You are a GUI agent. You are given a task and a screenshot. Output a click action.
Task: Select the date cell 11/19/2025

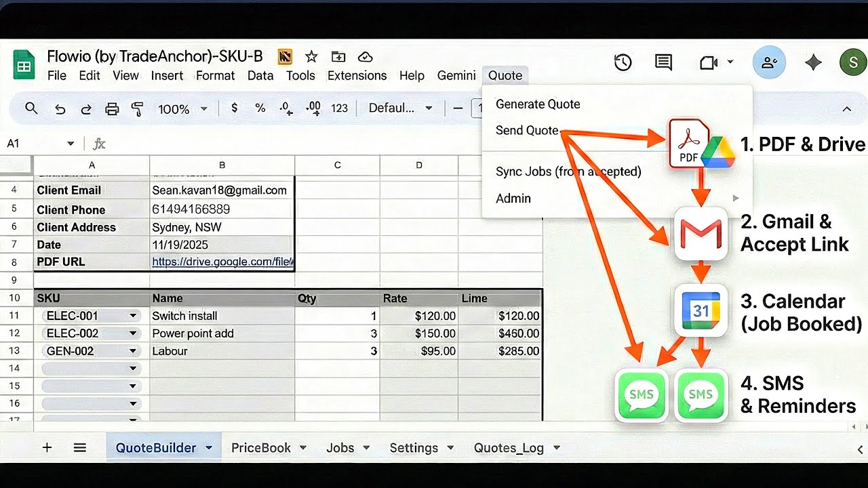pyautogui.click(x=222, y=245)
